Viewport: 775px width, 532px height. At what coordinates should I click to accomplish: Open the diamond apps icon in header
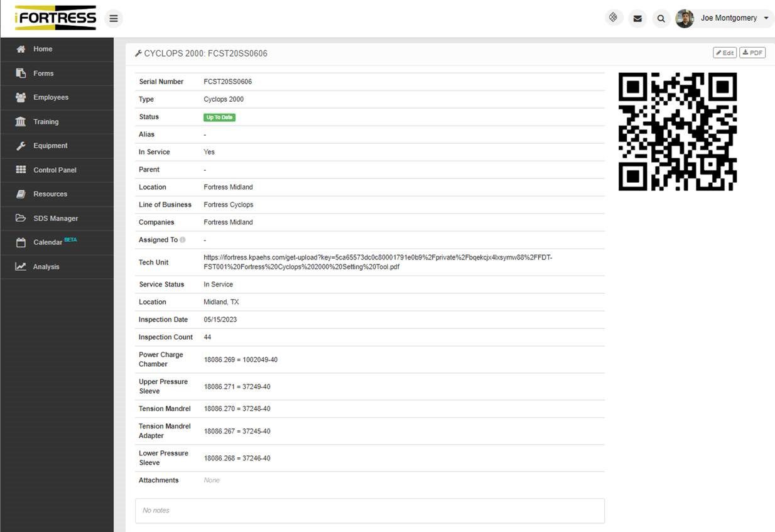click(614, 18)
